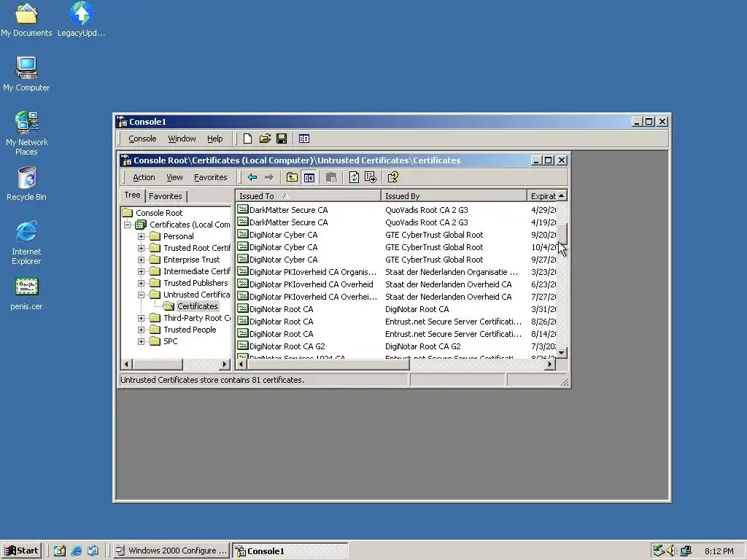This screenshot has width=747, height=560.
Task: Launch Internet Explorer from quick launch
Action: [76, 551]
